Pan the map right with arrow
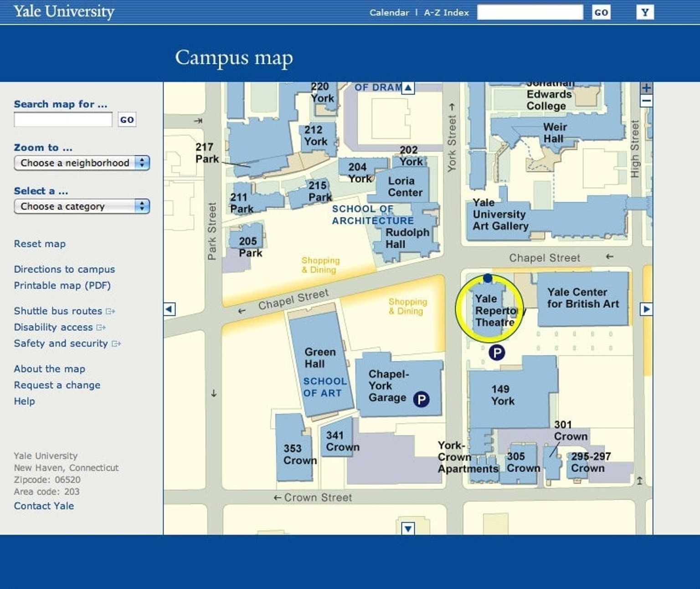 pyautogui.click(x=646, y=309)
